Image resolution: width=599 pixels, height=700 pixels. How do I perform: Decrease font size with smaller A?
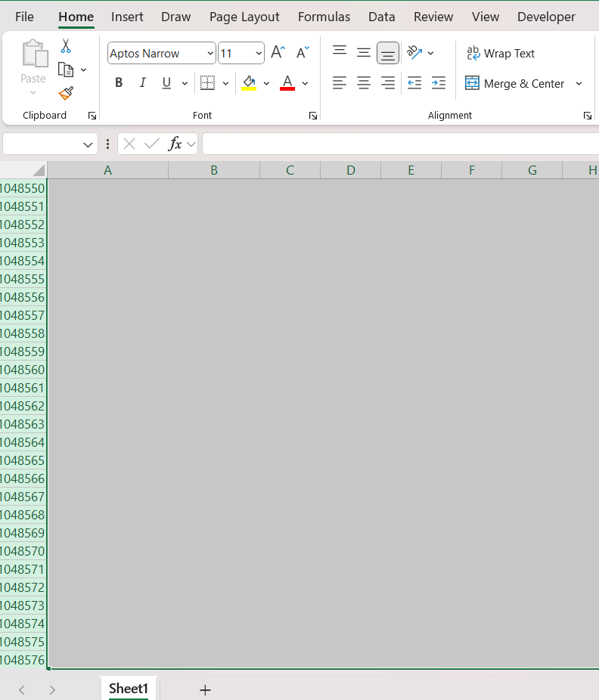(x=303, y=53)
